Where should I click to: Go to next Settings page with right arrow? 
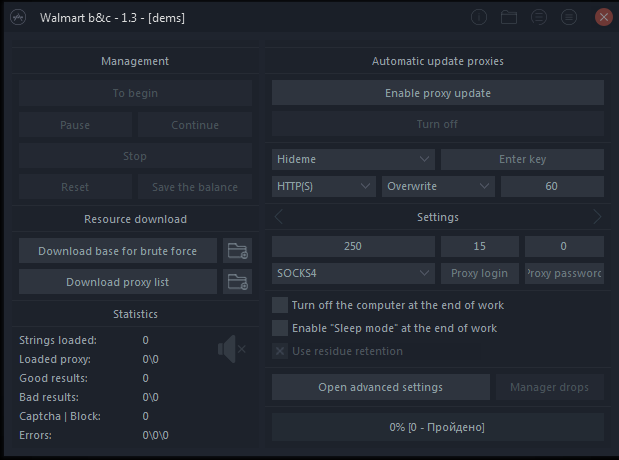point(597,217)
